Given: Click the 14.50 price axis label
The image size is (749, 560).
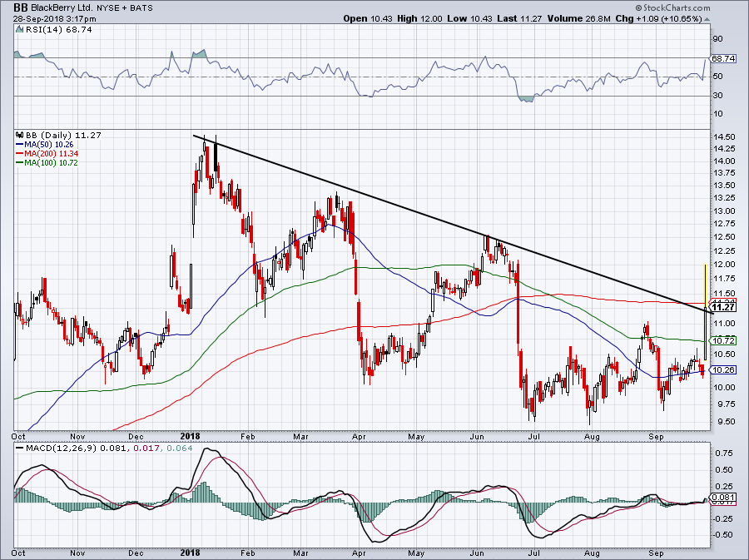Looking at the screenshot, I should tap(723, 136).
